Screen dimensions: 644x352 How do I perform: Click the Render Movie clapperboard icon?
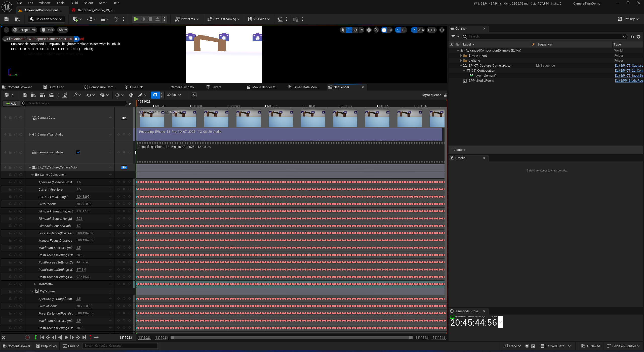(x=51, y=95)
